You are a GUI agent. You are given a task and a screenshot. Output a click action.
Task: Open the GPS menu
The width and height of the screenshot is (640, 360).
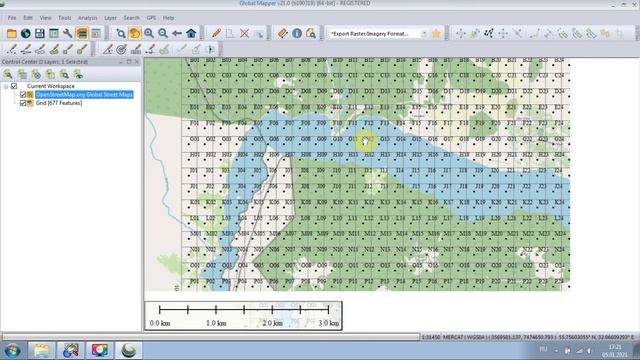[151, 18]
